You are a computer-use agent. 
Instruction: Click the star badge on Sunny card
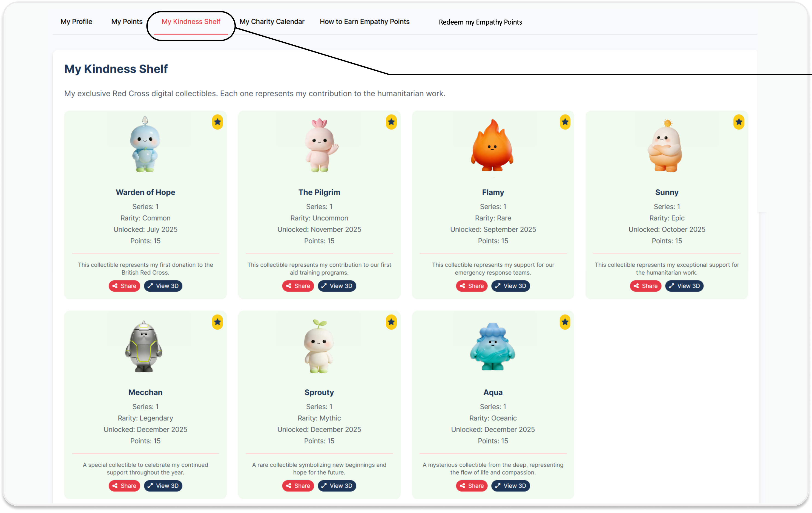(x=739, y=122)
